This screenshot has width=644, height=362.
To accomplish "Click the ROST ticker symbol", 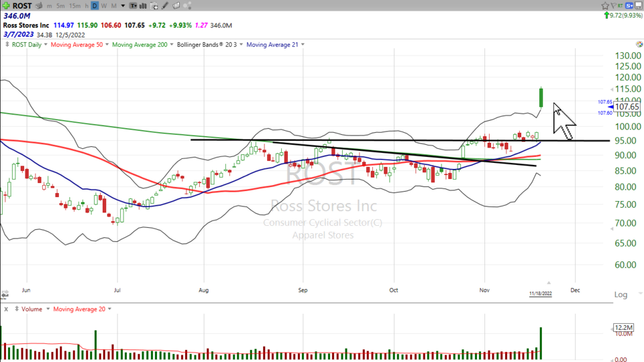I will (22, 6).
